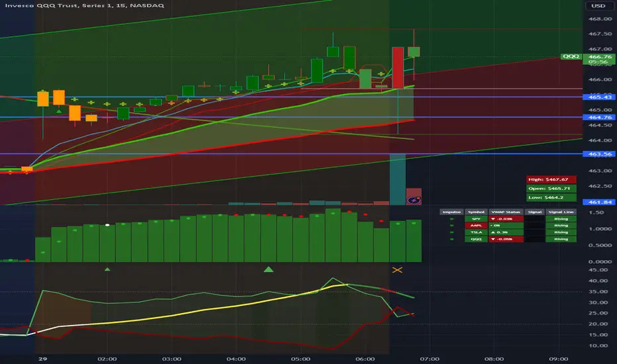617x364 pixels.
Task: Select the 461.84 blue price level label
Action: [x=599, y=202]
